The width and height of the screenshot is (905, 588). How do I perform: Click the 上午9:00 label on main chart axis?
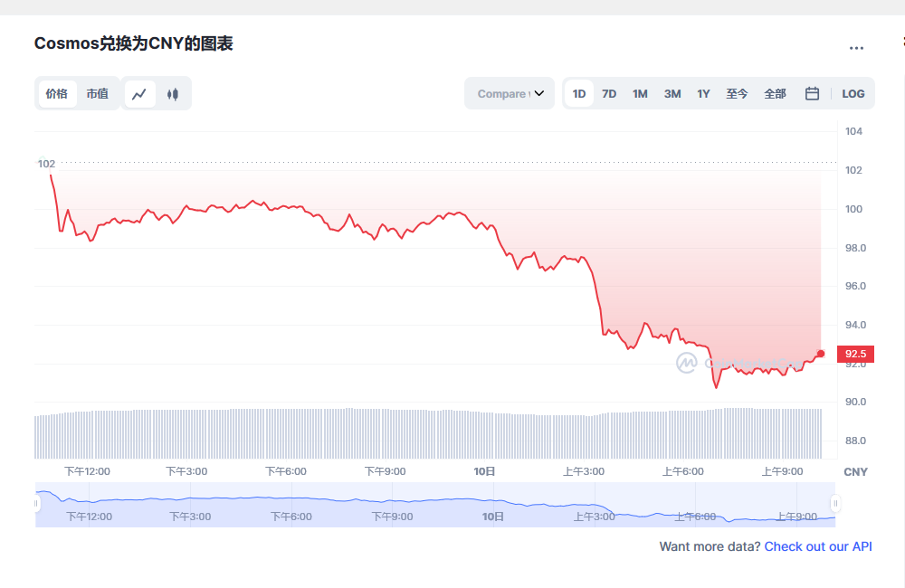point(782,471)
